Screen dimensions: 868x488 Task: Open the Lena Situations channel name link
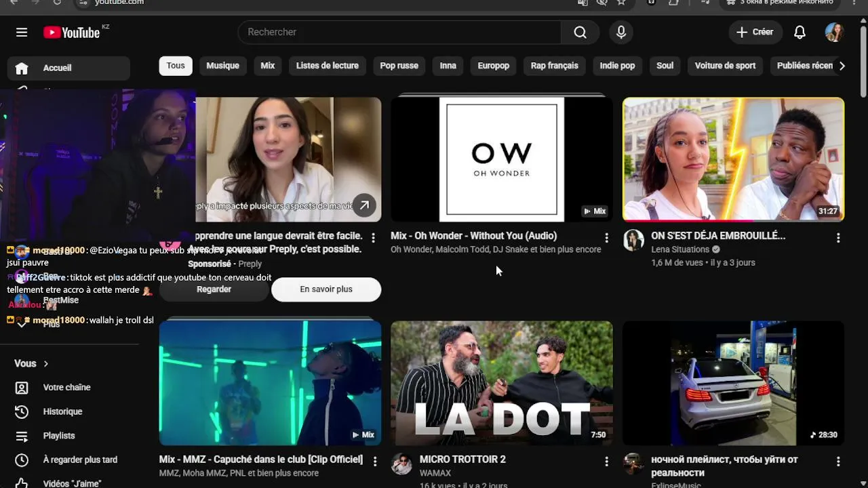(x=680, y=249)
